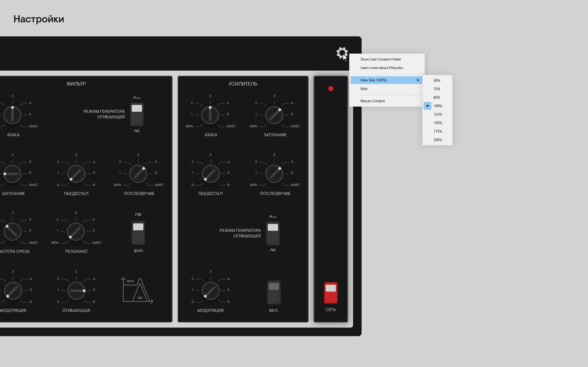The image size is (588, 367).
Task: Turn the РЕЗОНАНС knob
Action: click(x=76, y=232)
